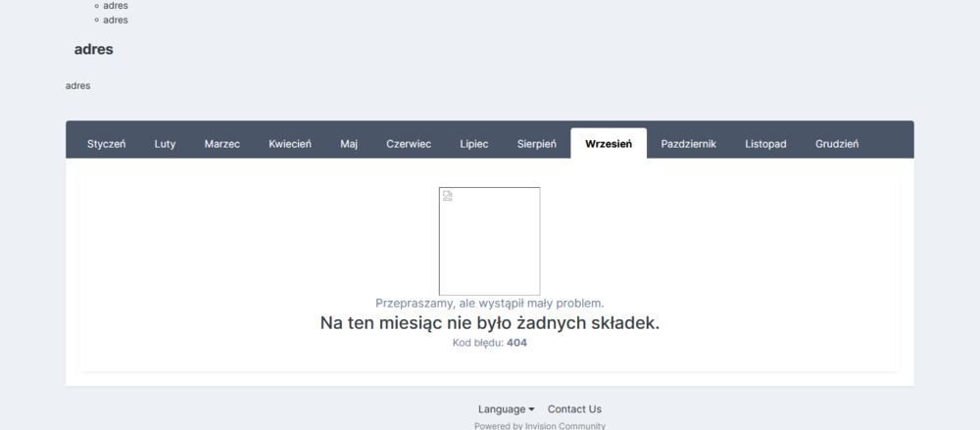Show the Czerwiec tab
This screenshot has width=980, height=430.
(x=409, y=144)
